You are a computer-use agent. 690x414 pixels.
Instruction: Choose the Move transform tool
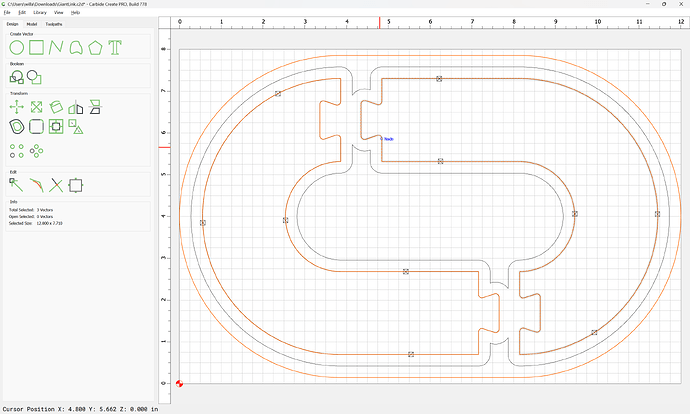pos(17,107)
